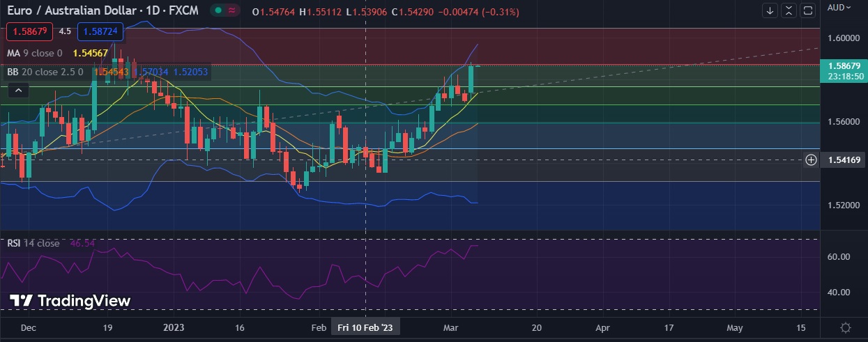868x342 pixels.
Task: Click the green market status dot
Action: pos(218,11)
